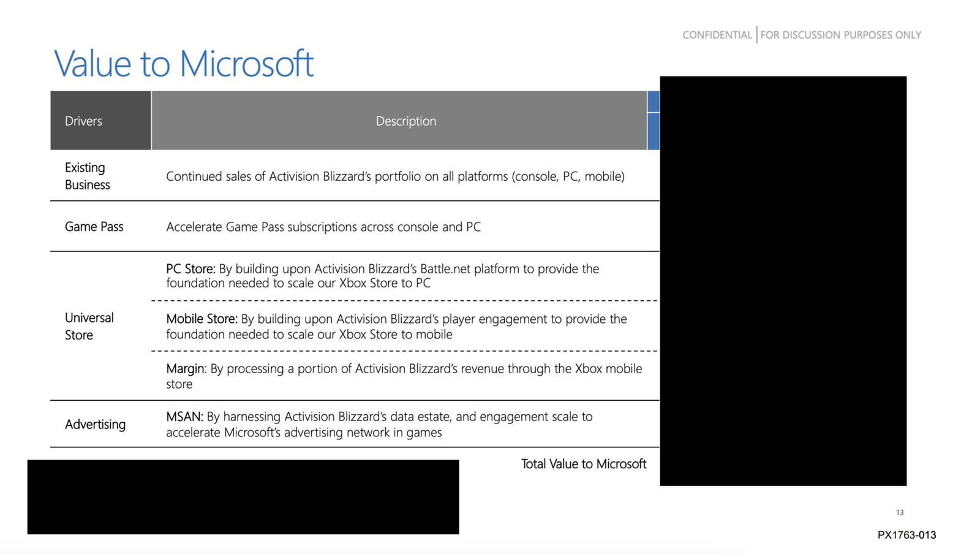Click the 'PC Store' description cell
The width and height of the screenshot is (980, 554).
[x=382, y=276]
